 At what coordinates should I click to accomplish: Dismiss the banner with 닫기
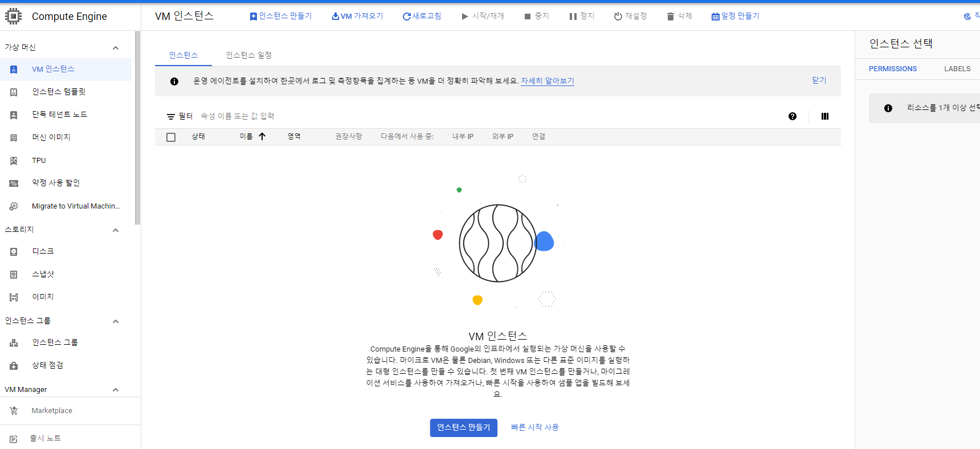click(x=819, y=80)
